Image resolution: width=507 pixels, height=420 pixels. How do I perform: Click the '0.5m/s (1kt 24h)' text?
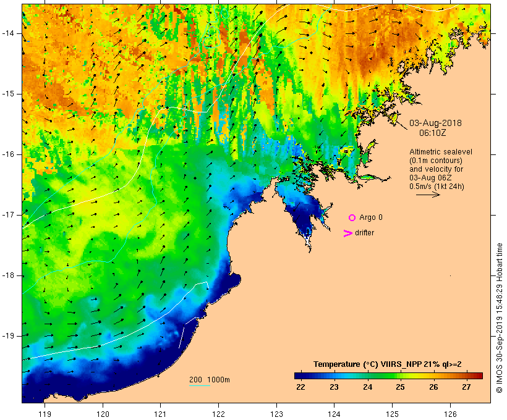click(437, 187)
